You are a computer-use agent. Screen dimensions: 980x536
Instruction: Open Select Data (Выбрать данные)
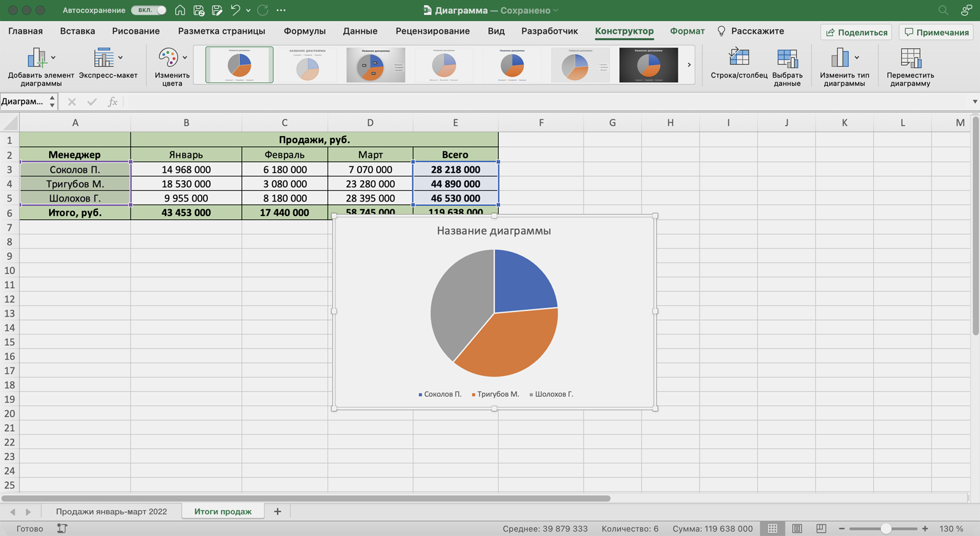[787, 59]
